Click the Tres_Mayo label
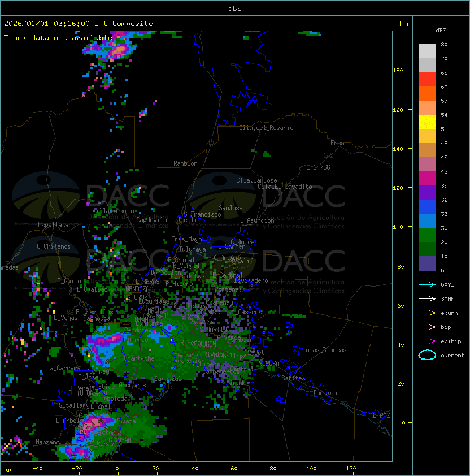 click(186, 239)
